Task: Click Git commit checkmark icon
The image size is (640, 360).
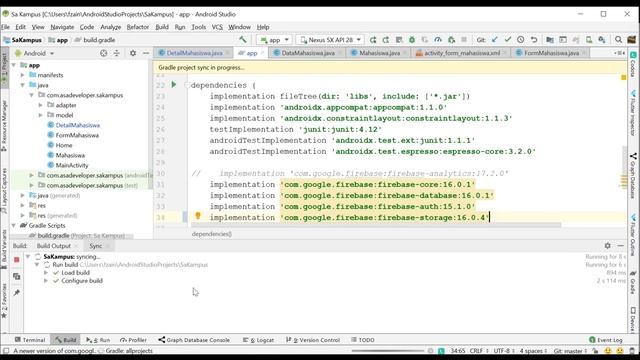Action: (508, 40)
